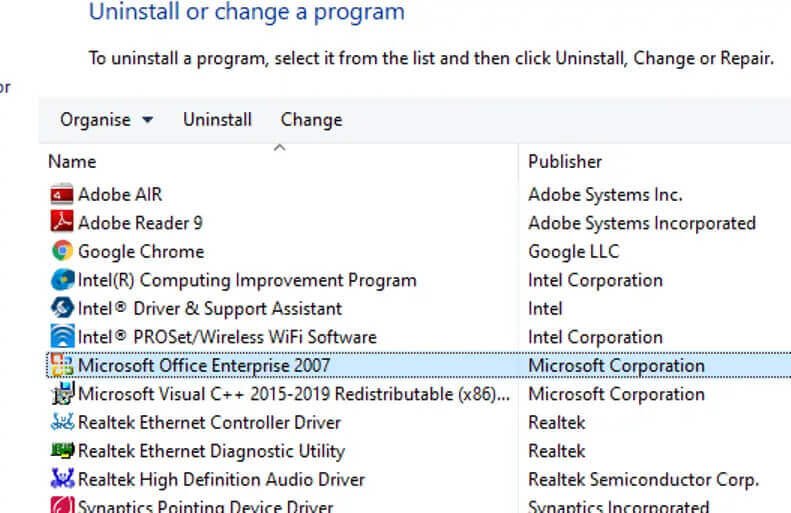The height and width of the screenshot is (513, 791).
Task: Click publisher Adobe Systems Incorporated
Action: pyautogui.click(x=642, y=223)
